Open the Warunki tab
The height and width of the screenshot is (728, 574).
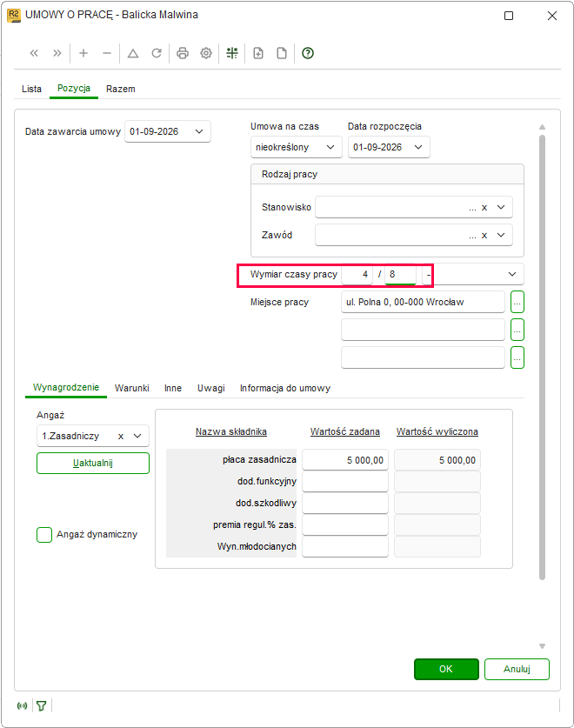tap(132, 388)
